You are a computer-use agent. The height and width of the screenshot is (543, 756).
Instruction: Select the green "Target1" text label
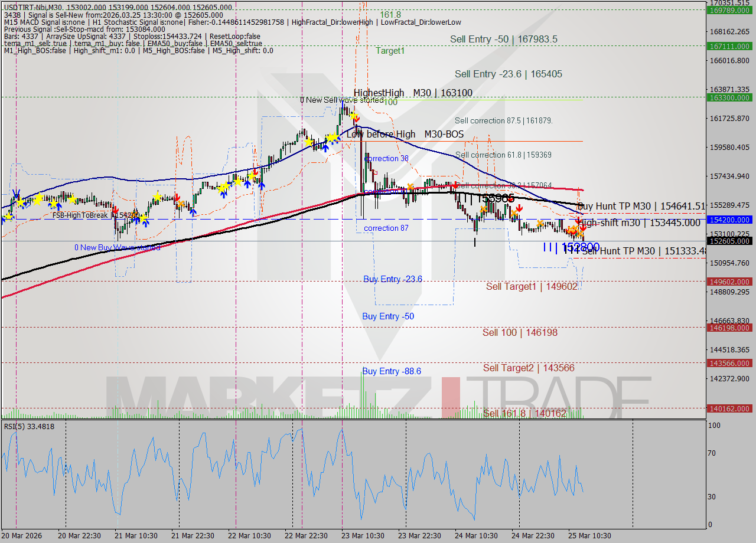(x=390, y=51)
